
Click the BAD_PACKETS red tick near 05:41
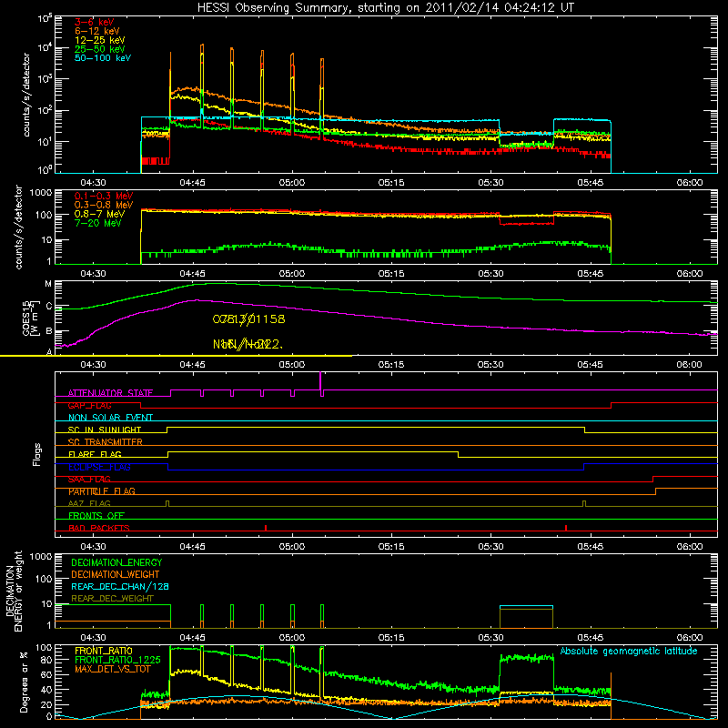pos(566,528)
